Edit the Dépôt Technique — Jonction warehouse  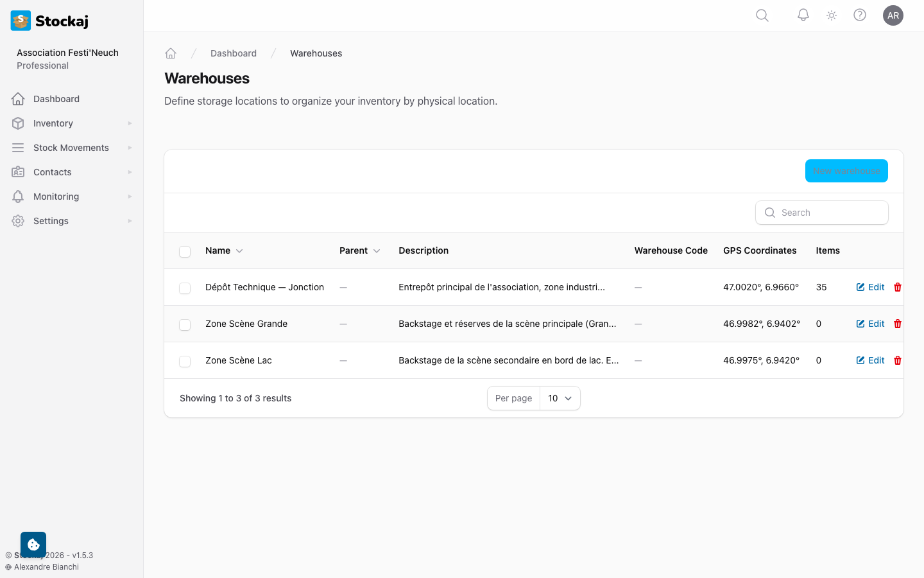(871, 287)
